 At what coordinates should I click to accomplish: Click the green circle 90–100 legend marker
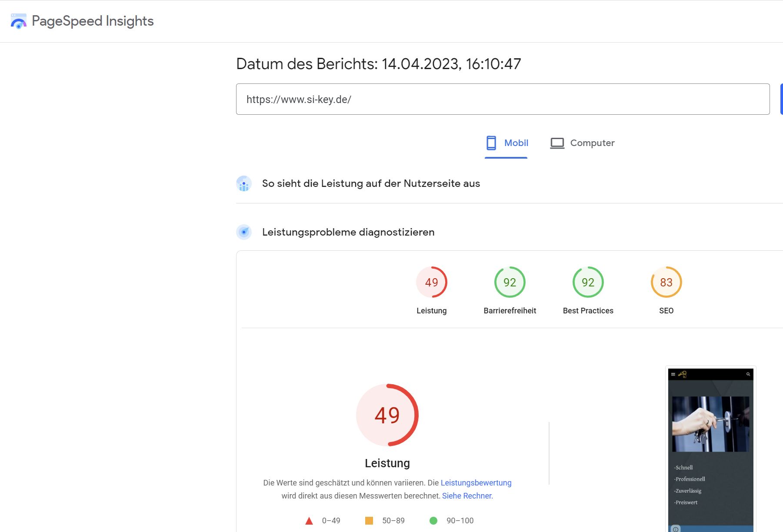pyautogui.click(x=433, y=521)
